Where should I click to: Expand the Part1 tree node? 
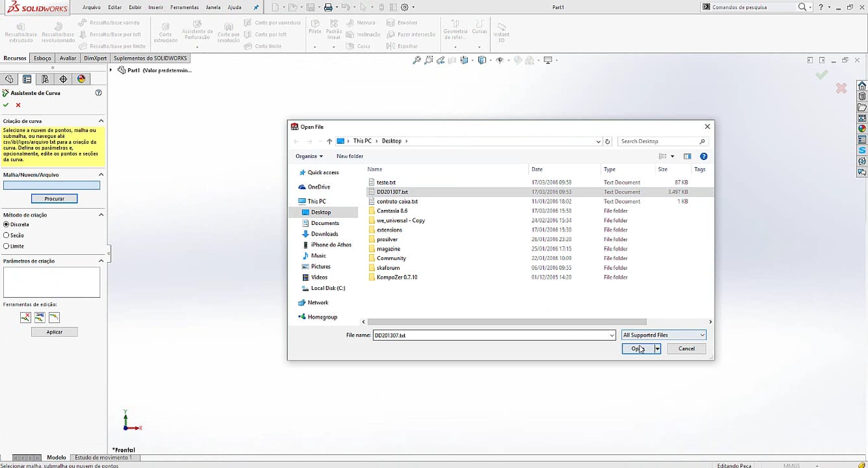(111, 70)
